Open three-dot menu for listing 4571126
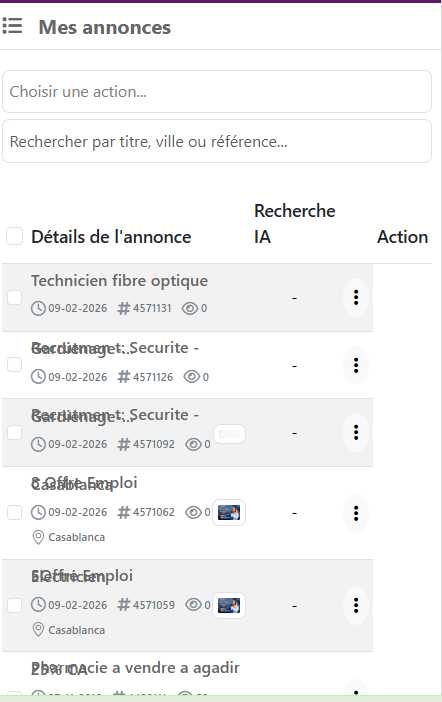Image resolution: width=442 pixels, height=702 pixels. pyautogui.click(x=356, y=365)
